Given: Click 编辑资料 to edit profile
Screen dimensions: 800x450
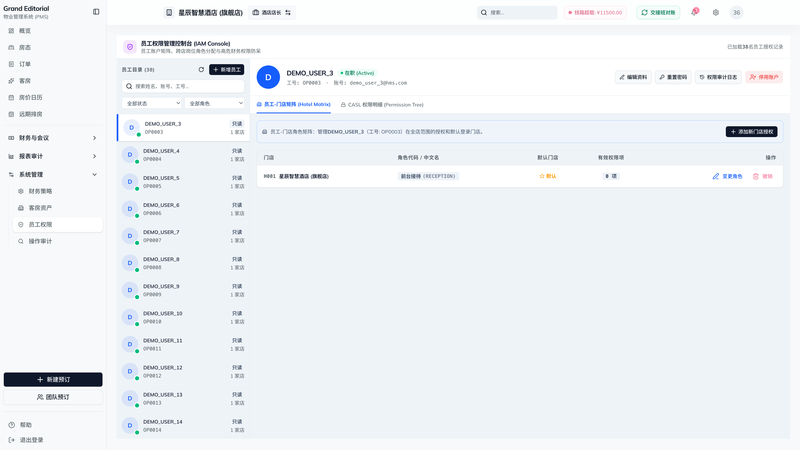Looking at the screenshot, I should tap(633, 77).
